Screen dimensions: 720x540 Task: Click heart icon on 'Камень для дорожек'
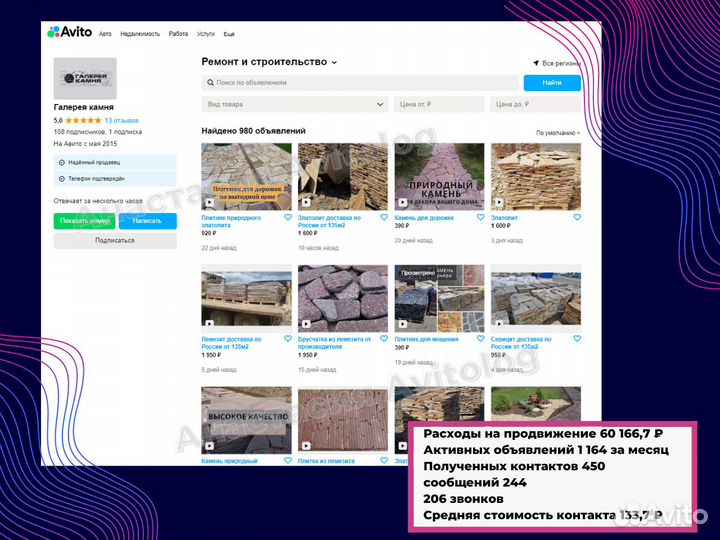pos(481,217)
